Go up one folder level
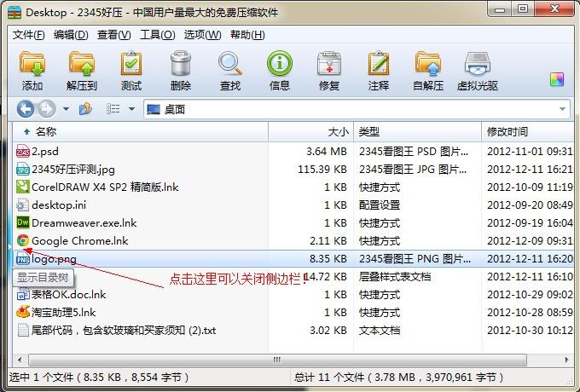580x392 pixels. pos(85,109)
